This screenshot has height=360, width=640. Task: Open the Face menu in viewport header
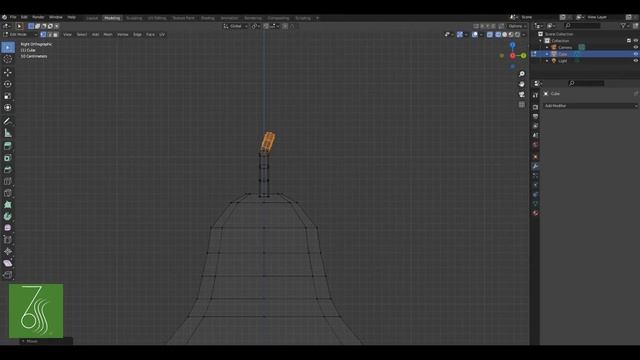click(x=150, y=35)
